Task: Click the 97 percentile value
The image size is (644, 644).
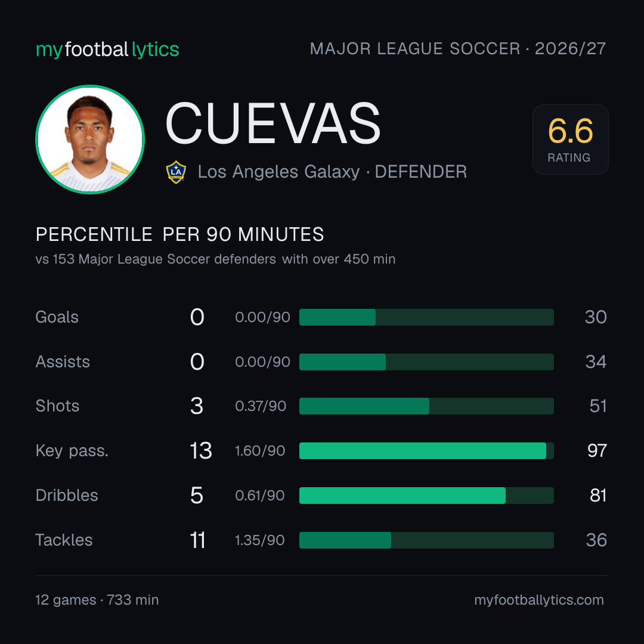Action: click(597, 451)
